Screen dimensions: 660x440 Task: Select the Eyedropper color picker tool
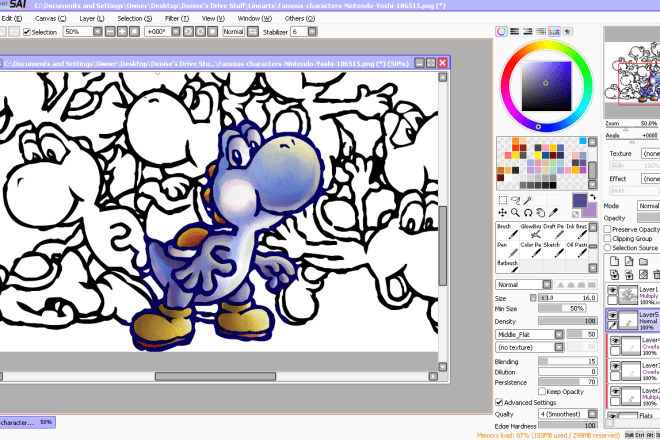point(553,213)
